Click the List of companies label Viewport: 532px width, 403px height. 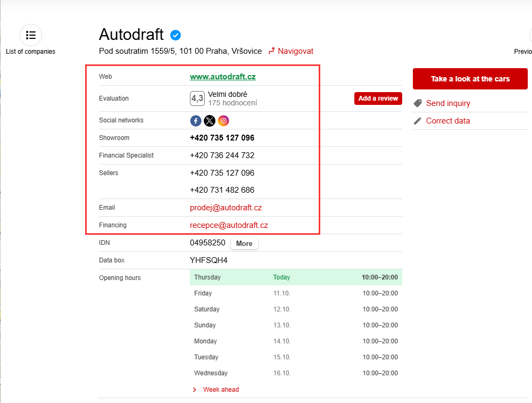30,52
